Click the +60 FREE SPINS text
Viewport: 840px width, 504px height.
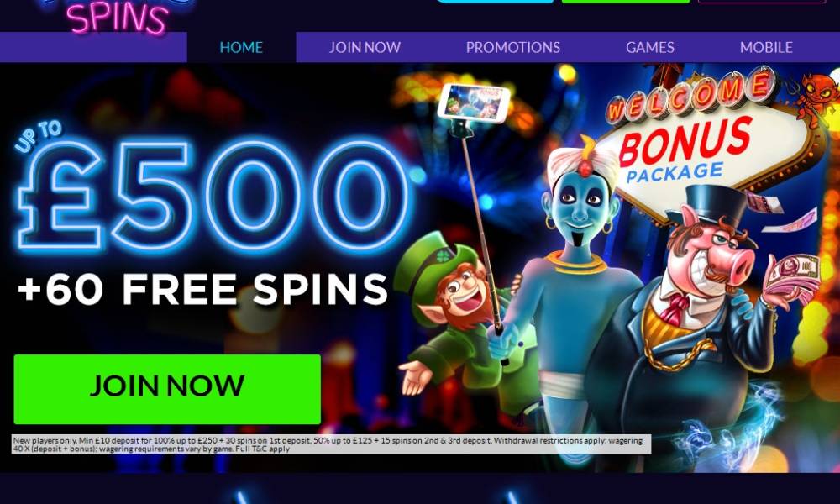202,289
